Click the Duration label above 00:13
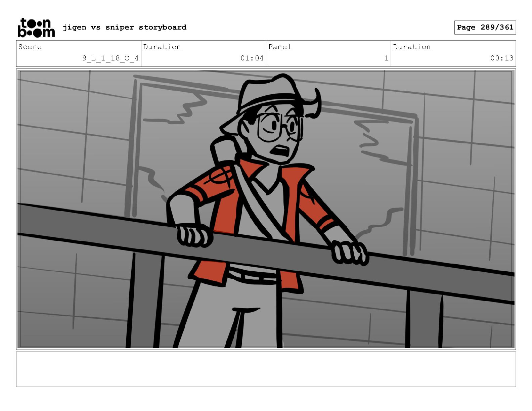532x411 pixels. click(x=412, y=47)
